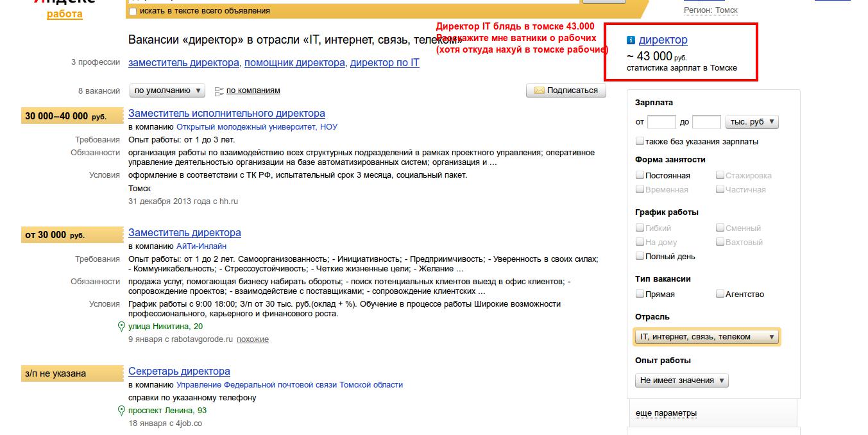This screenshot has width=868, height=435.
Task: Click the salary от input field
Action: point(661,122)
